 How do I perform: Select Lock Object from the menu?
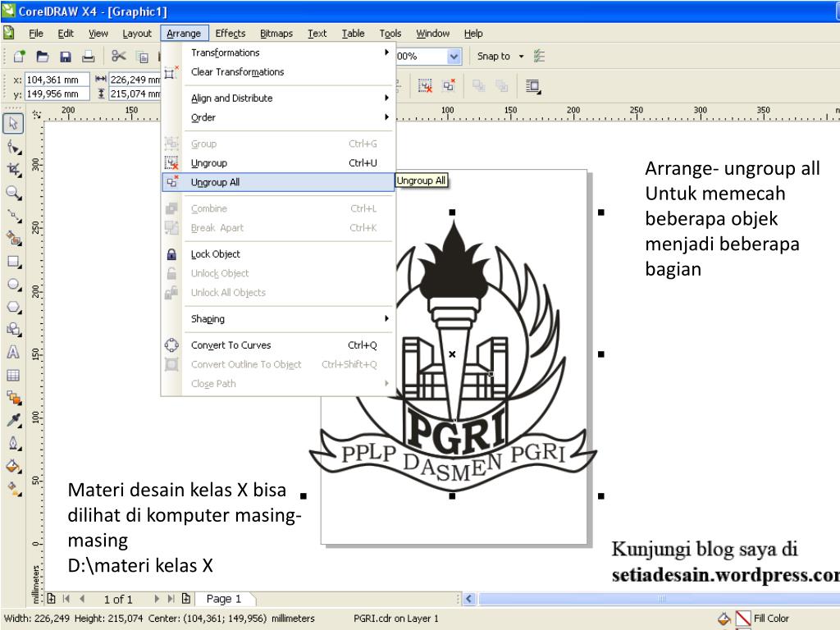tap(277, 254)
